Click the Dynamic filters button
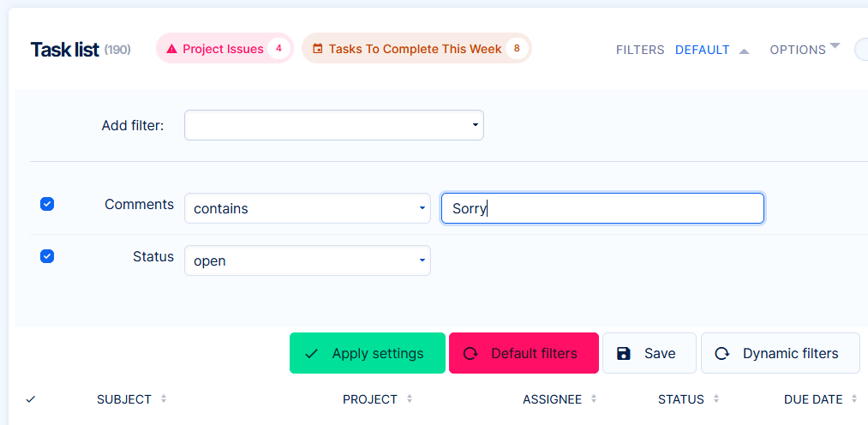This screenshot has height=425, width=868. [x=780, y=354]
